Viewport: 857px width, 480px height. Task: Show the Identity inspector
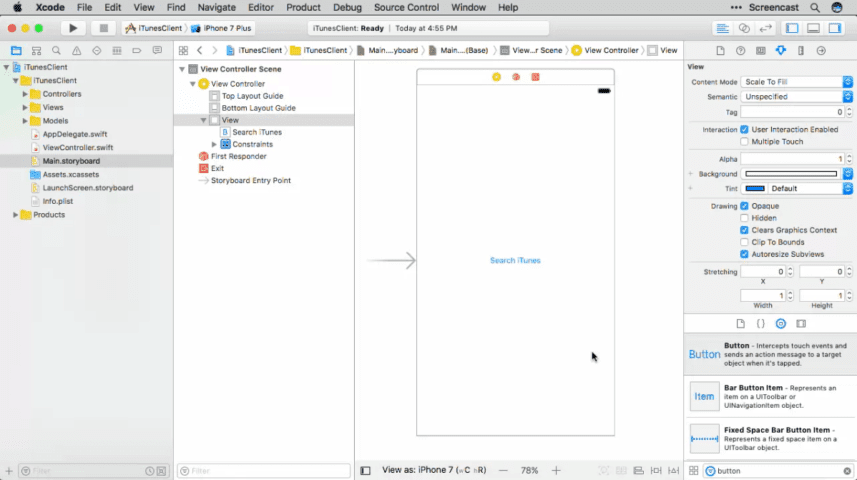click(761, 50)
